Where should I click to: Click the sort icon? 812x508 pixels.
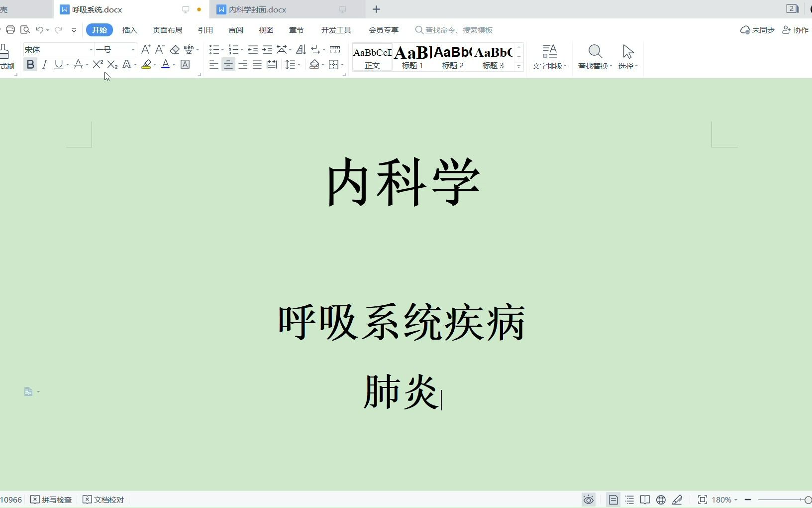pos(301,49)
